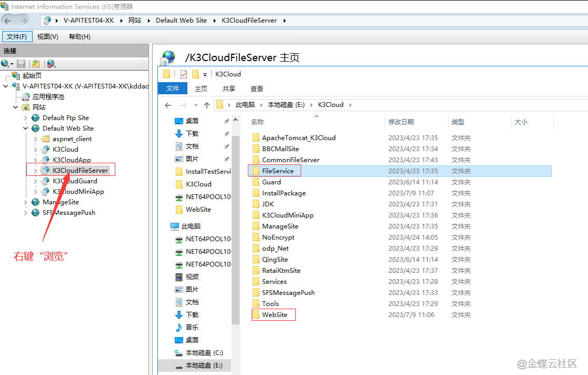Click navigation pane scrollbar up arrow

click(235, 120)
